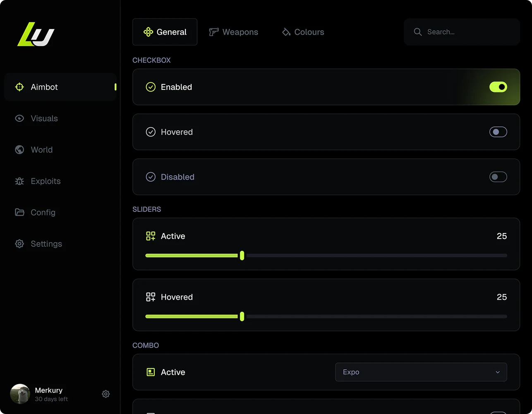This screenshot has height=414, width=532.
Task: Click the Active slider value 25
Action: tap(502, 236)
